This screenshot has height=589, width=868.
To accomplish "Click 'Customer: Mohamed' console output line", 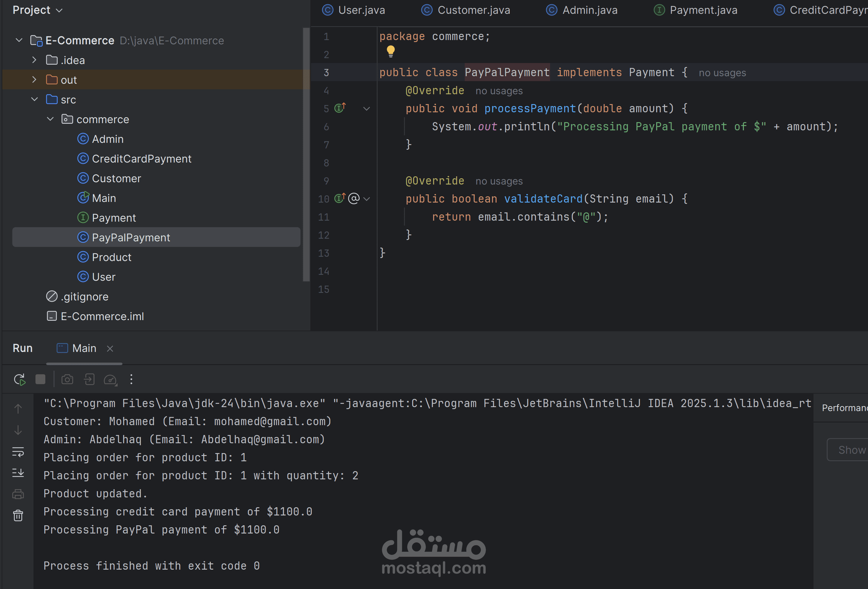I will 188,421.
